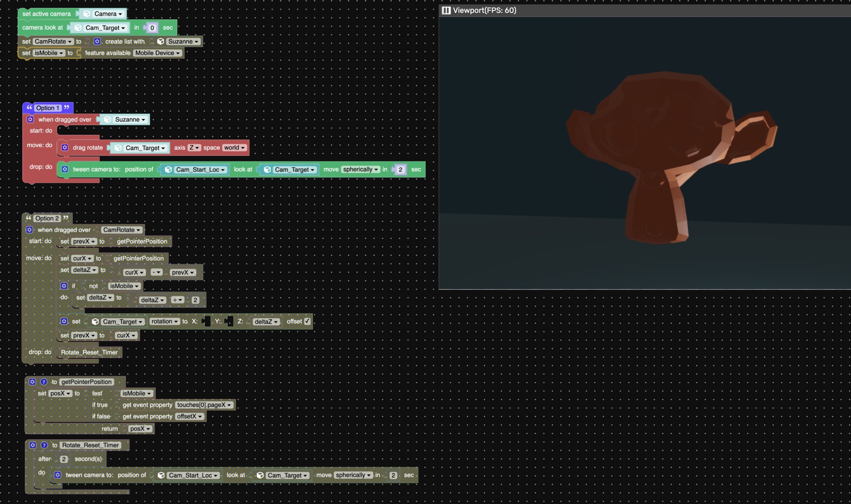Click cube icon beside Cam_Target in rotation block

click(95, 322)
